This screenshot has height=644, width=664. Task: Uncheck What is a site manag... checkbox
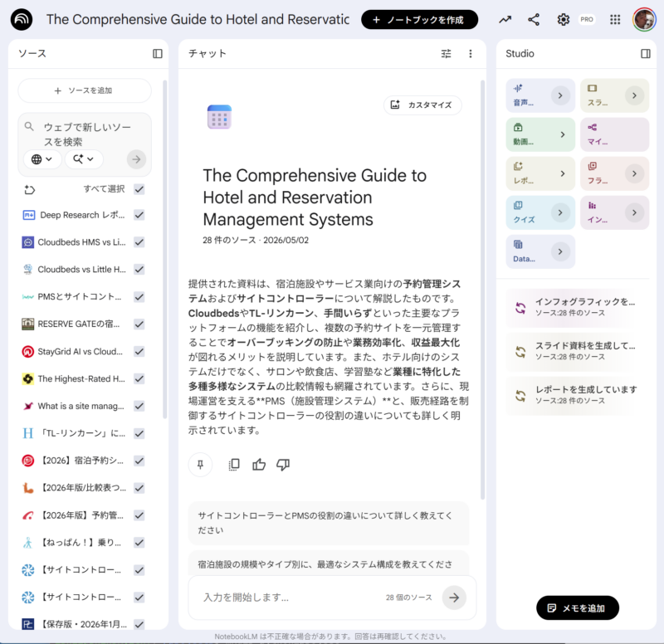(x=139, y=406)
